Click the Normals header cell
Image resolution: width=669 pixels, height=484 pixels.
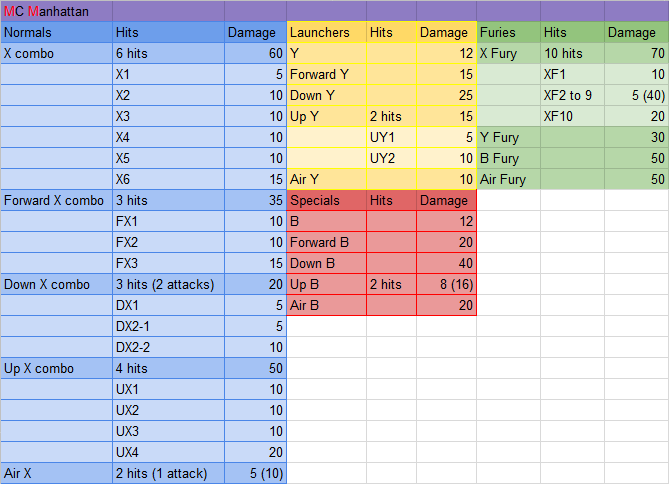tap(57, 33)
